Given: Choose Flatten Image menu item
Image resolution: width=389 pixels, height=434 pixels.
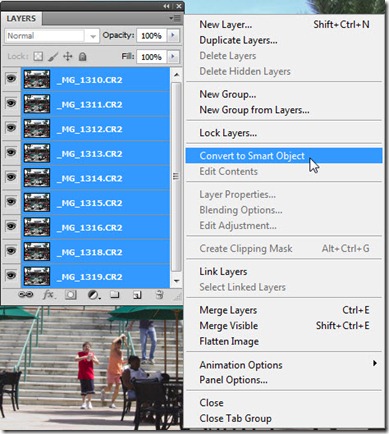Looking at the screenshot, I should [x=284, y=341].
